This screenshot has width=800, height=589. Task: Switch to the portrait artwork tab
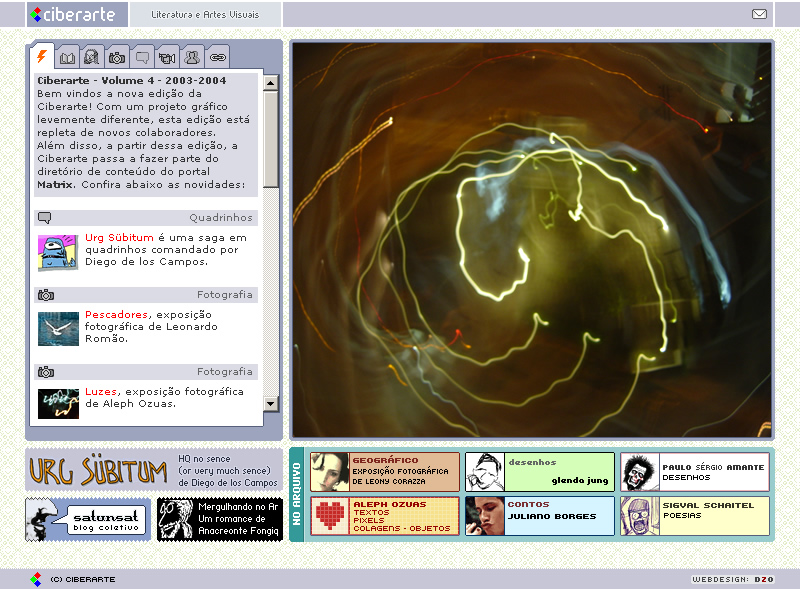(x=91, y=57)
